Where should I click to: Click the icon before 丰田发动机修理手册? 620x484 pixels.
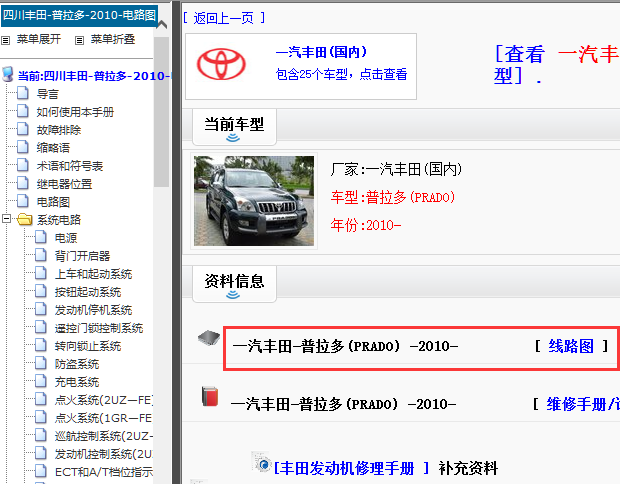[261, 461]
